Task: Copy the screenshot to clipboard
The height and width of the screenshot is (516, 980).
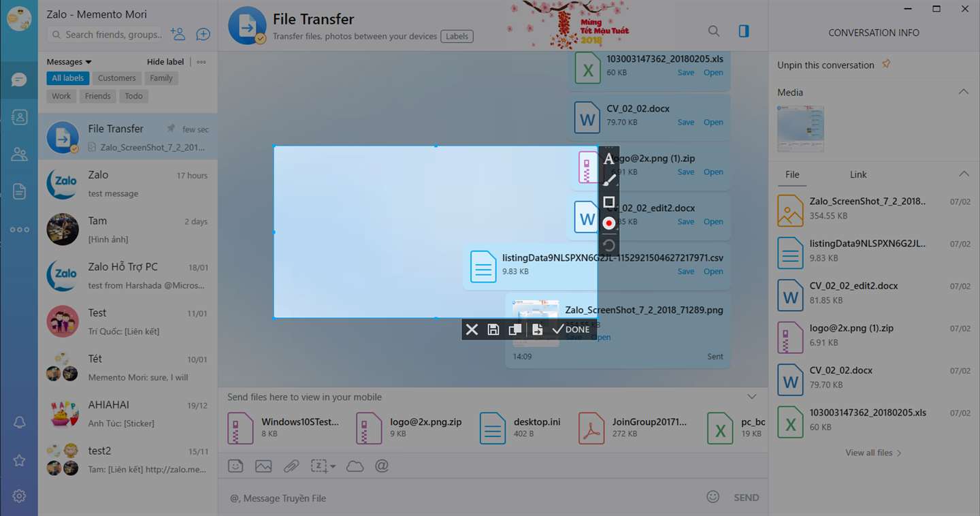Action: (x=515, y=329)
